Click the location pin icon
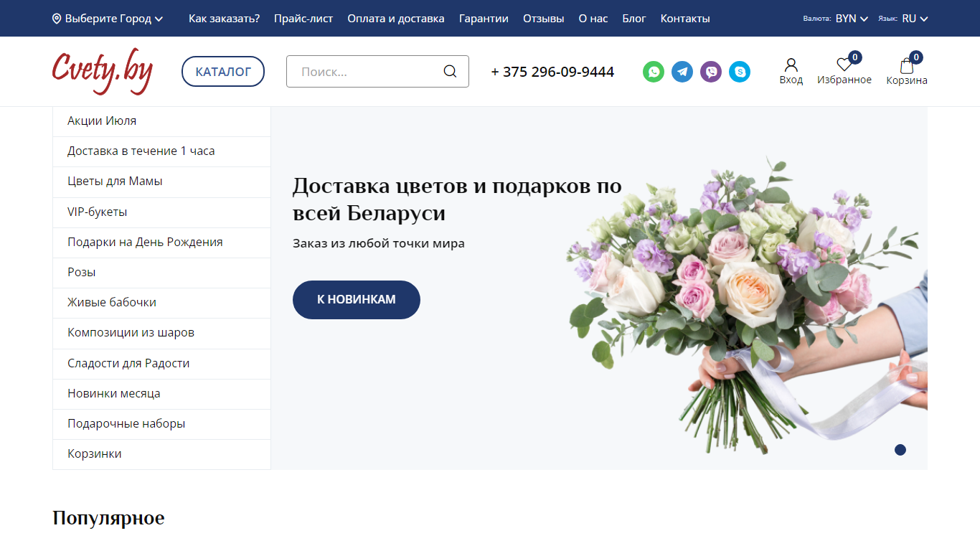The height and width of the screenshot is (551, 980). tap(57, 19)
